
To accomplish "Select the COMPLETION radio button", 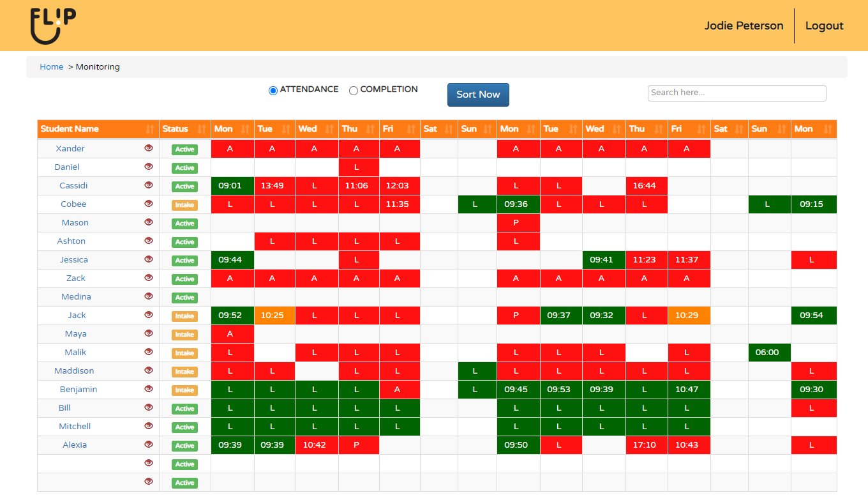I will point(354,91).
